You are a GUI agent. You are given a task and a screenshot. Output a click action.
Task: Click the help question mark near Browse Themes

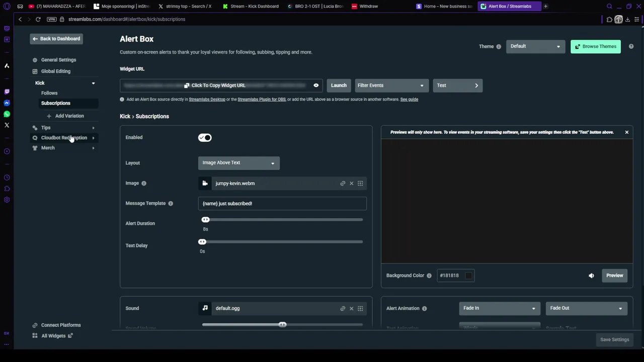pyautogui.click(x=631, y=46)
